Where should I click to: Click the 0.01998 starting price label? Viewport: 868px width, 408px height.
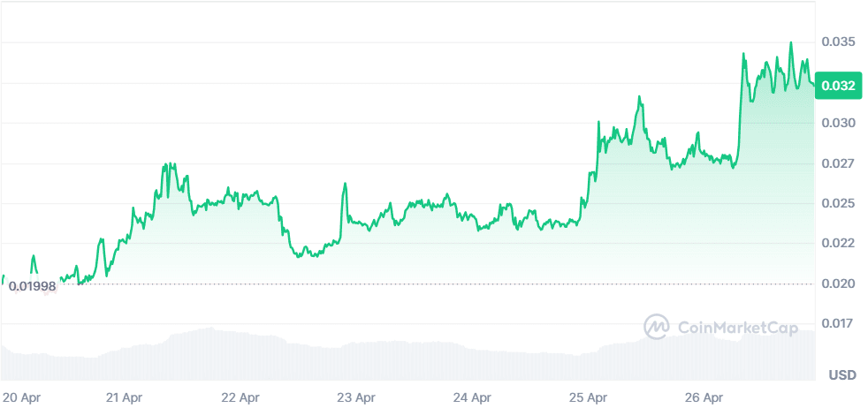pyautogui.click(x=33, y=286)
